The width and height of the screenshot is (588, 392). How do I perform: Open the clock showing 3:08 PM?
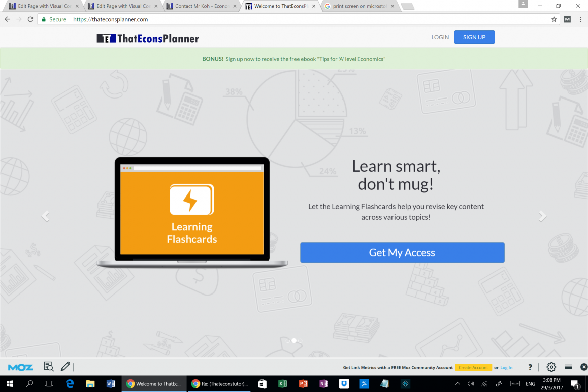[x=552, y=384]
